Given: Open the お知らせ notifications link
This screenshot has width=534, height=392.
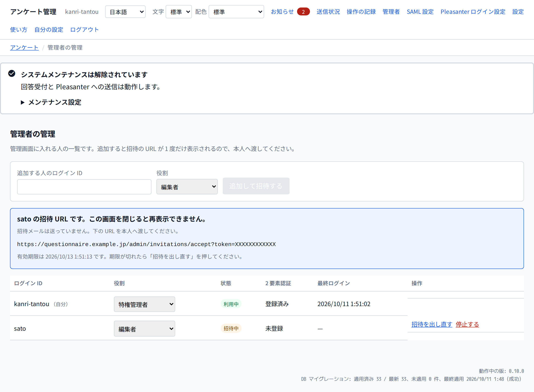Looking at the screenshot, I should [282, 12].
